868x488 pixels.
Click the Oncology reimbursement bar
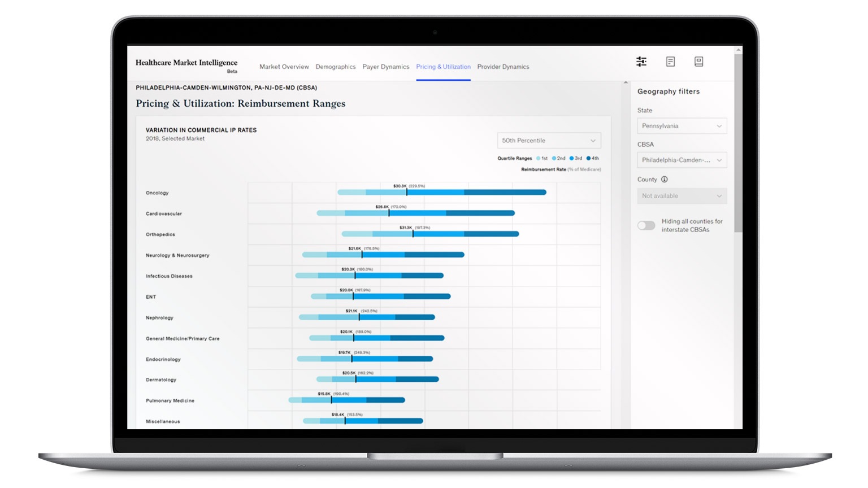441,192
